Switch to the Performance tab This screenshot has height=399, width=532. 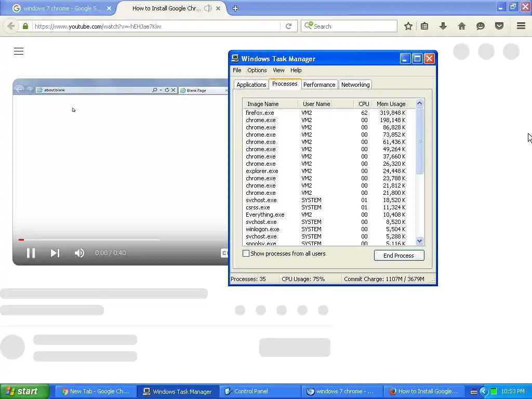pyautogui.click(x=319, y=85)
